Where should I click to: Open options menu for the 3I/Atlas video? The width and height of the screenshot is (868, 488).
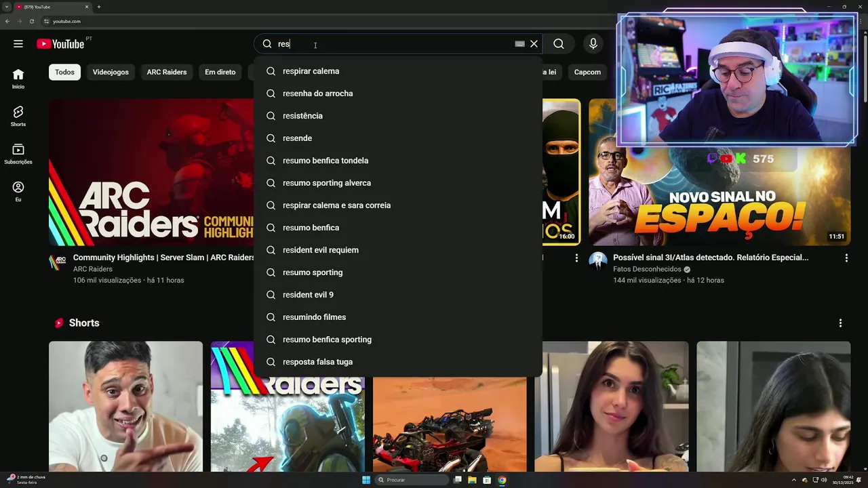(x=846, y=258)
